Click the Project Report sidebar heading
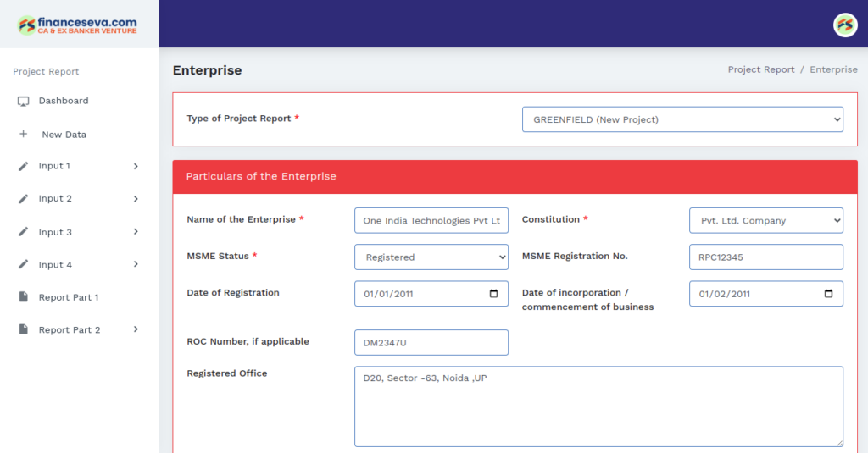 coord(46,71)
